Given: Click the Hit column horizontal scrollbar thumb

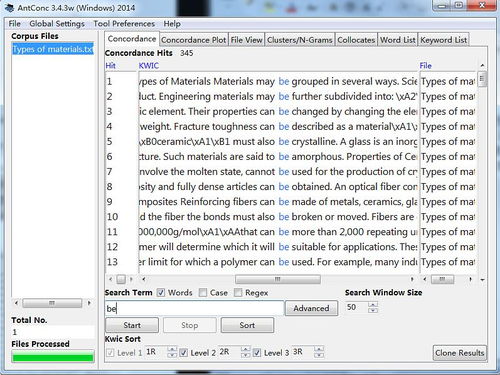Looking at the screenshot, I should click(x=121, y=279).
